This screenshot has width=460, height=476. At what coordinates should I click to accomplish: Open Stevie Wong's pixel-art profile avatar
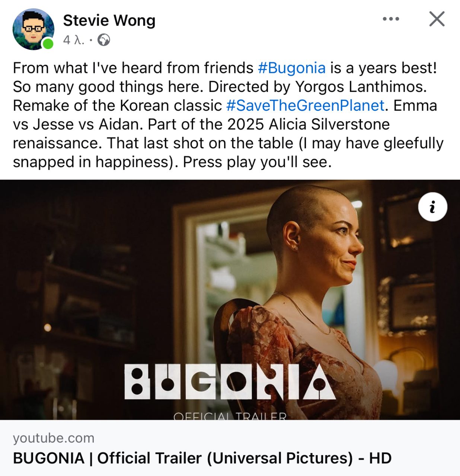(33, 29)
